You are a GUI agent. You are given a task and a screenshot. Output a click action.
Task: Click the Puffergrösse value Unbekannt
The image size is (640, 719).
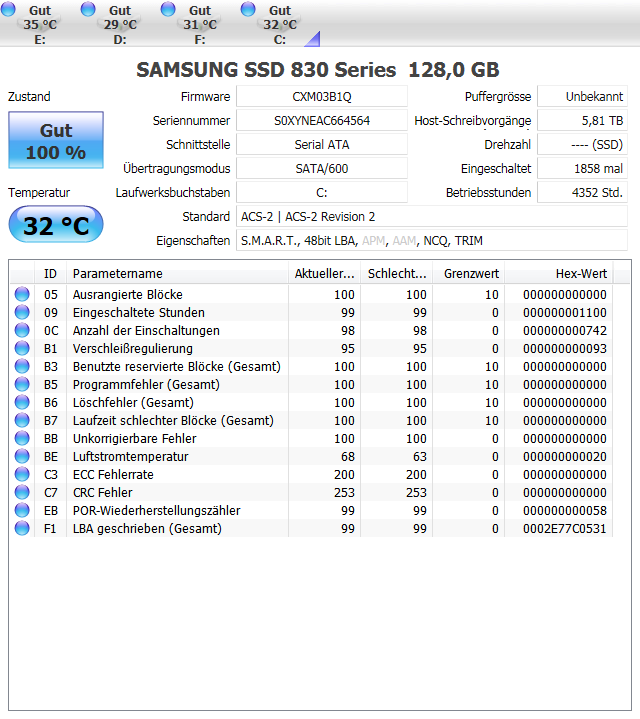pyautogui.click(x=582, y=97)
